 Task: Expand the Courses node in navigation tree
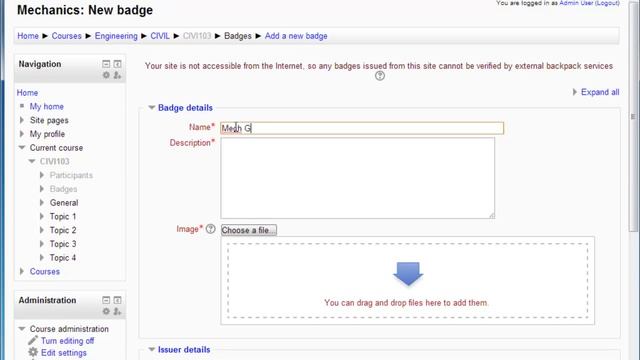coord(22,271)
